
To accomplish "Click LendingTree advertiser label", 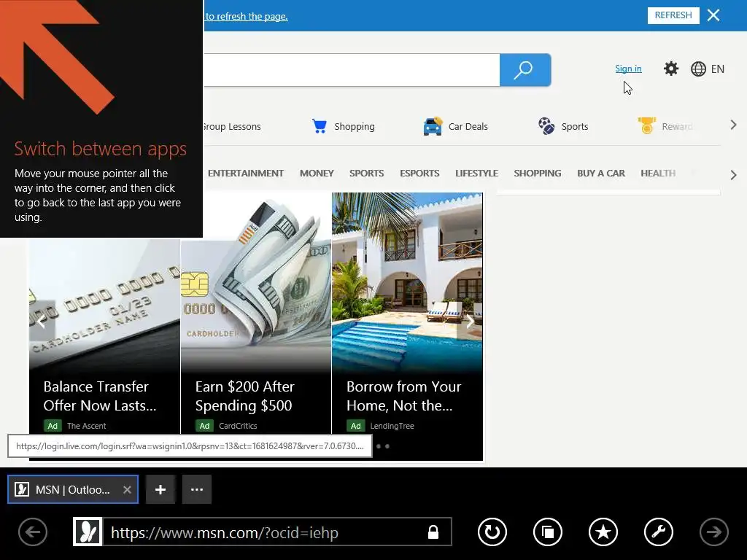I will 392,426.
